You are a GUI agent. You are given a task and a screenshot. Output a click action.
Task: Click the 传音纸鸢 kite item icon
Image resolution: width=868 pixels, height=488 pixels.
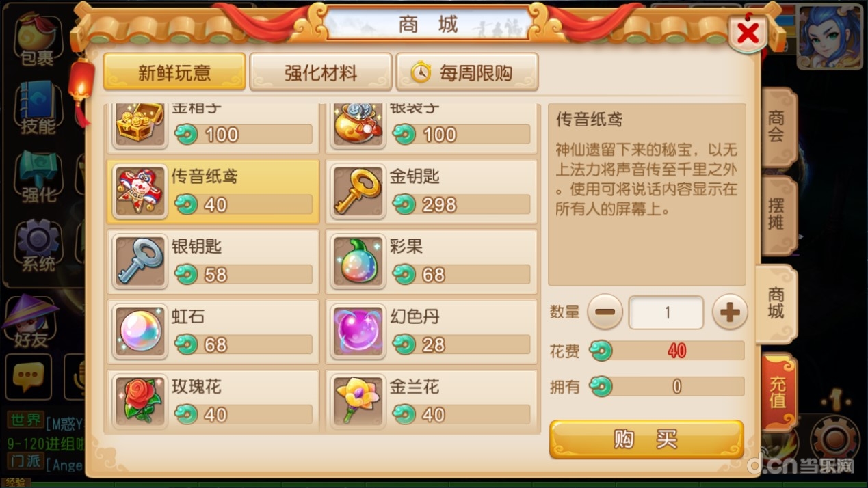tap(140, 191)
